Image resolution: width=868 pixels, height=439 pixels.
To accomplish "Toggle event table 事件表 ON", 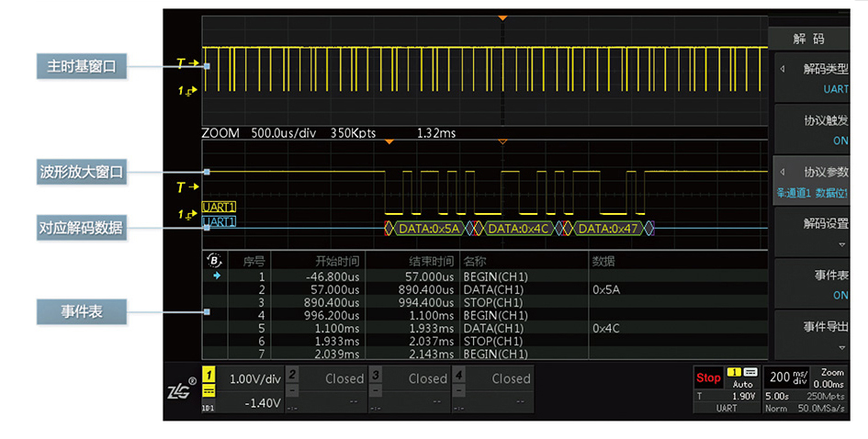I will point(811,284).
